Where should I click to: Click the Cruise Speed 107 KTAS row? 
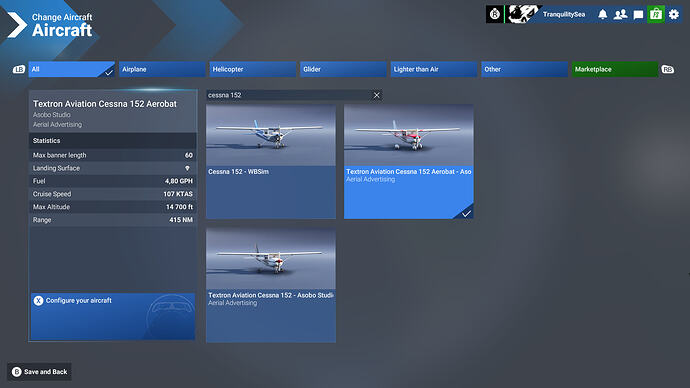pos(113,194)
